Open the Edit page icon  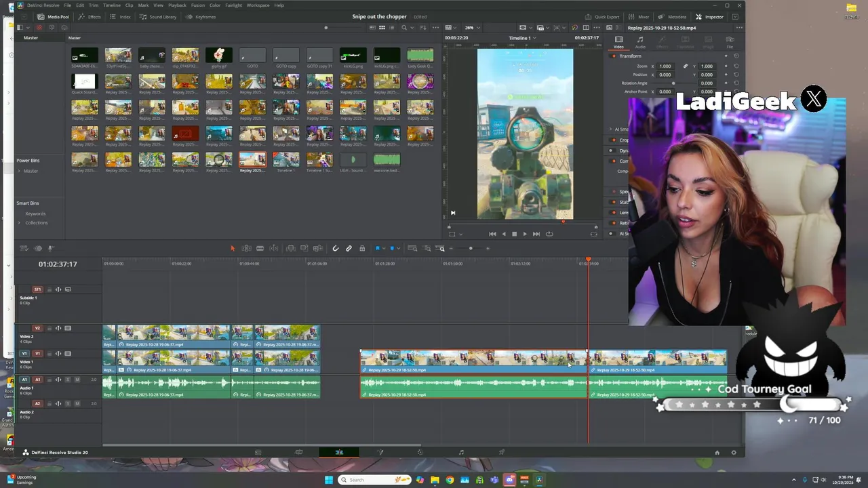(339, 452)
